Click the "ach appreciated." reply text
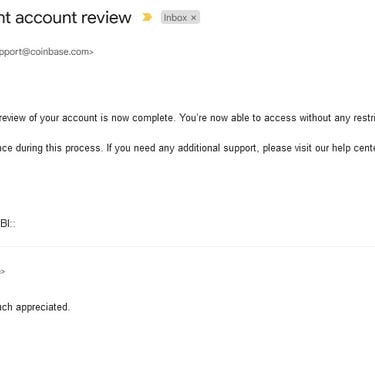 [35, 307]
